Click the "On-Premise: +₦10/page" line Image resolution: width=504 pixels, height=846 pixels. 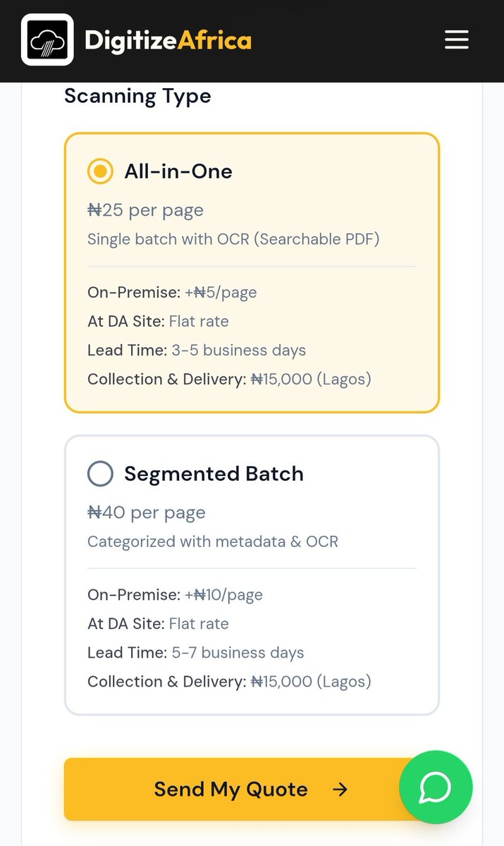[175, 595]
